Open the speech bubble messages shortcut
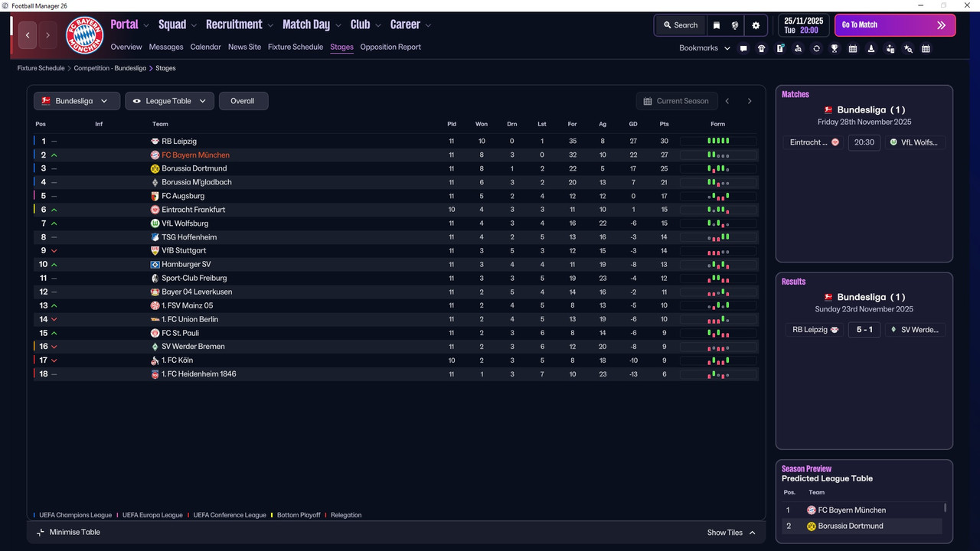This screenshot has width=980, height=551. (x=743, y=48)
